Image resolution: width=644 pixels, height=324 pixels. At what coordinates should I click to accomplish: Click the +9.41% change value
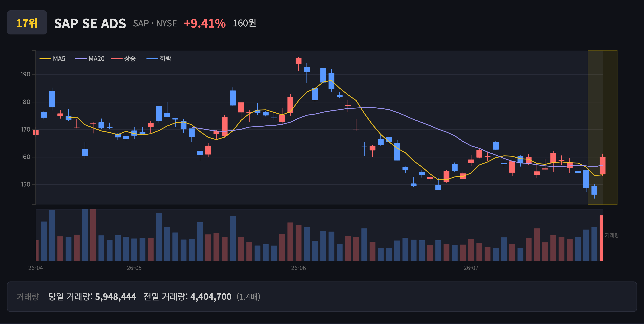(205, 24)
